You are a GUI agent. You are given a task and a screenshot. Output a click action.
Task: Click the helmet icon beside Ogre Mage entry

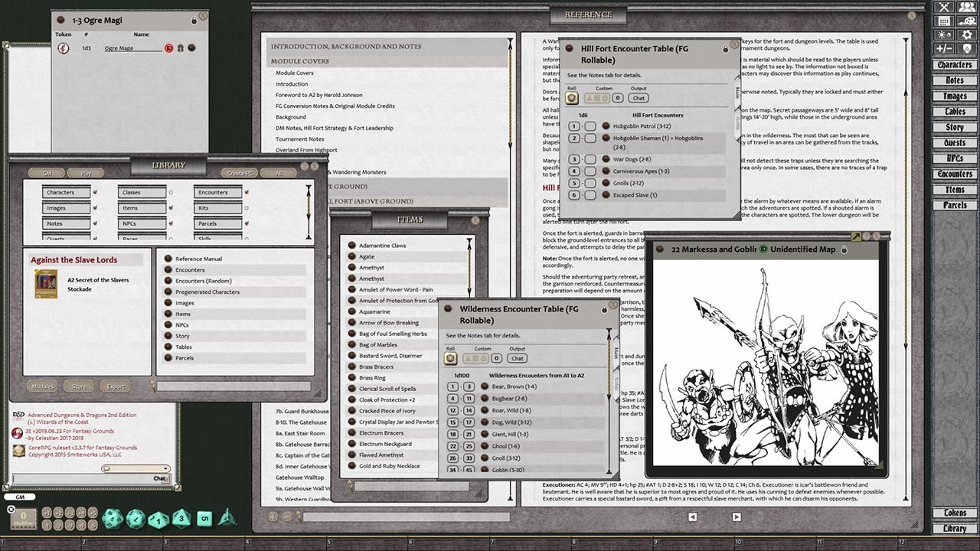pyautogui.click(x=180, y=48)
